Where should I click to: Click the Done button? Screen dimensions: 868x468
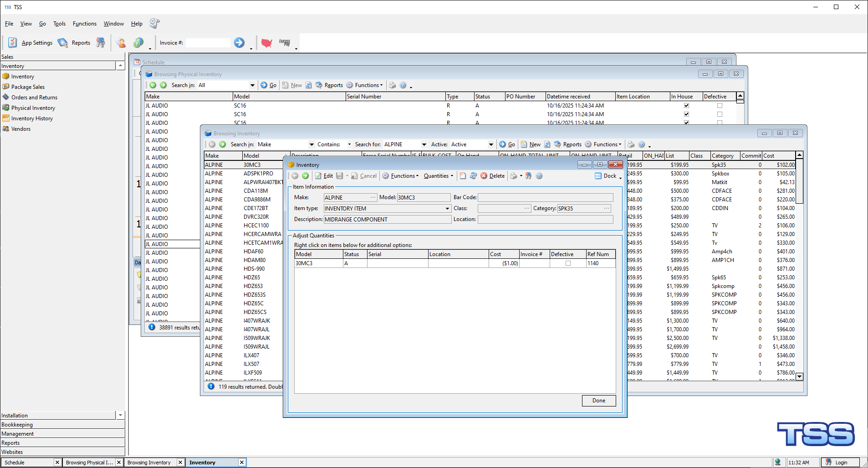pyautogui.click(x=598, y=401)
